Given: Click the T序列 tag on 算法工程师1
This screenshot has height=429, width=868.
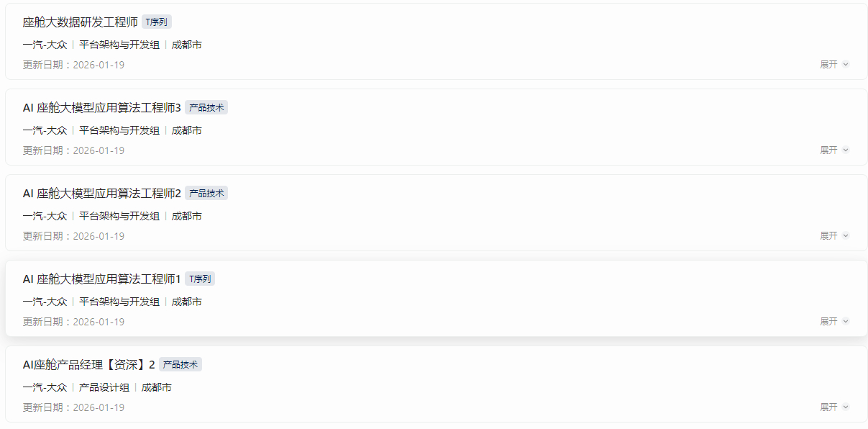Looking at the screenshot, I should pos(200,279).
